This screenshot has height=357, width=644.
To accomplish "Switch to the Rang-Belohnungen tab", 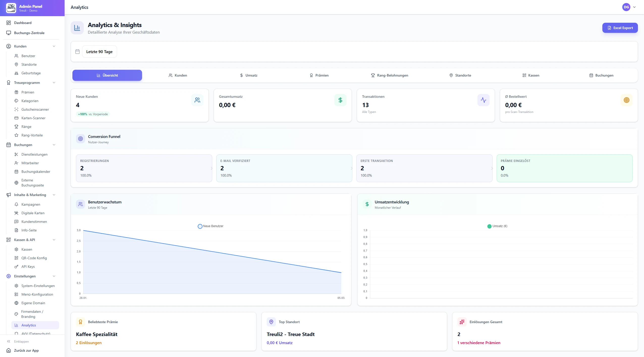I will pos(389,75).
